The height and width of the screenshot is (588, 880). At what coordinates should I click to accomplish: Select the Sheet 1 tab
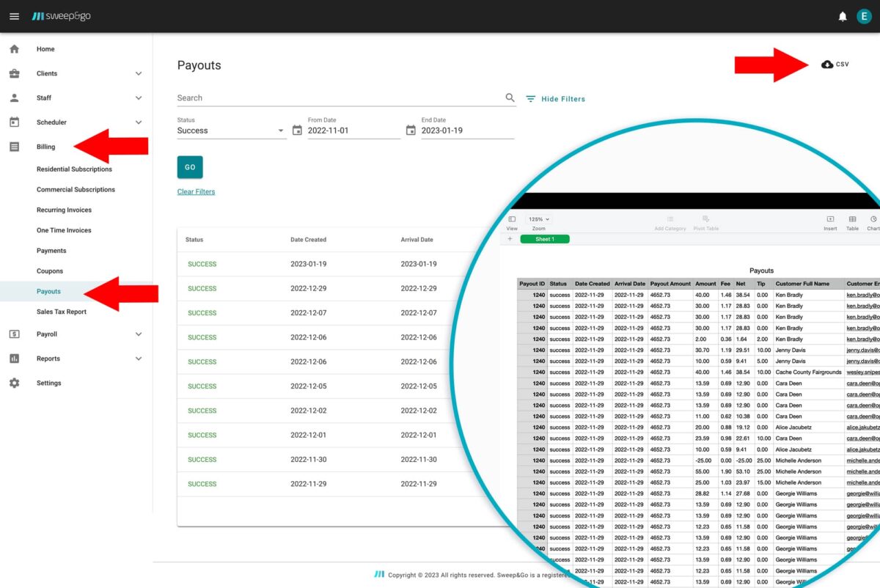[x=544, y=239]
